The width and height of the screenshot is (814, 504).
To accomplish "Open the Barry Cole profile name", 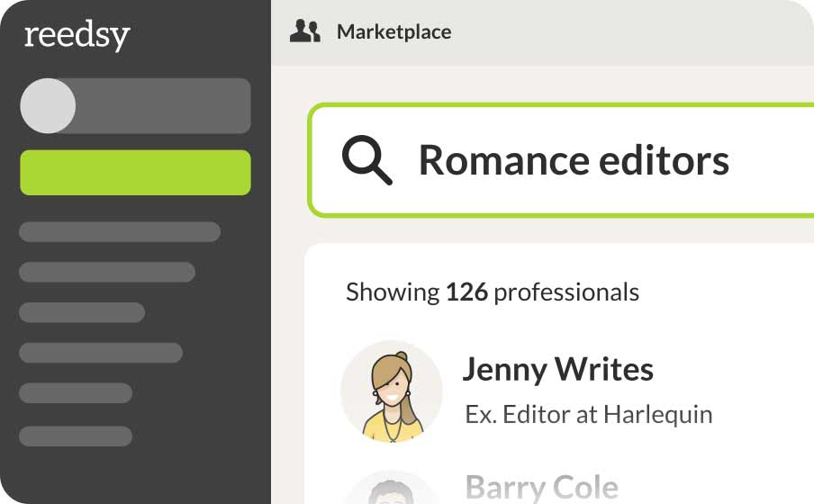I will coord(541,488).
